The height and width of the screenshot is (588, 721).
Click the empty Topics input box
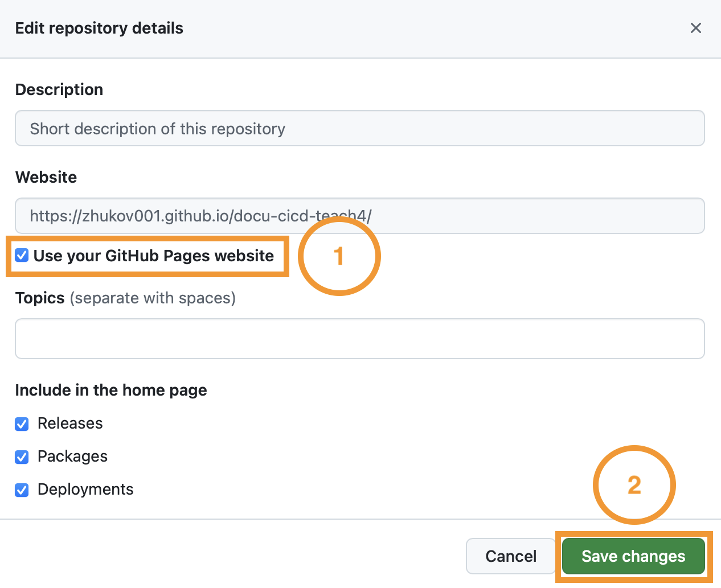click(x=359, y=339)
